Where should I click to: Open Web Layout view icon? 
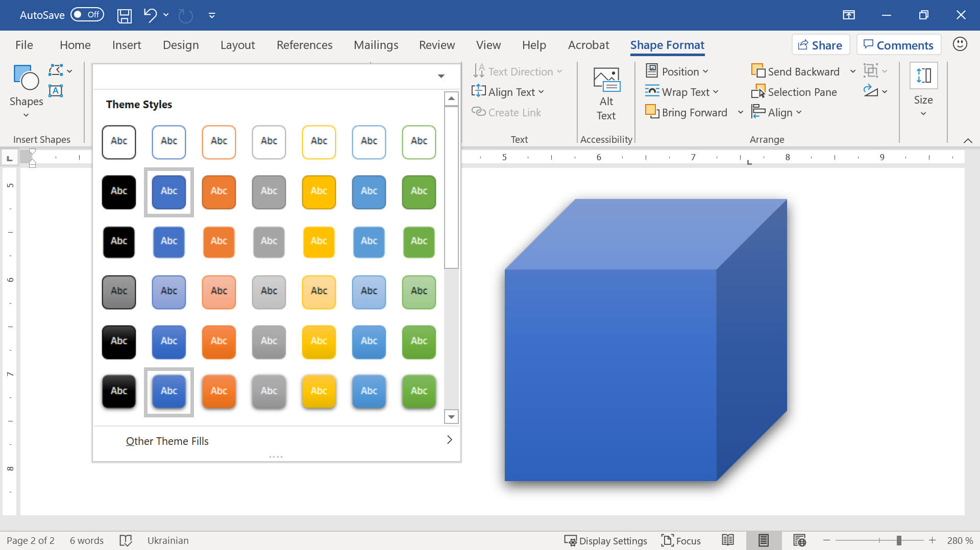[x=799, y=540]
